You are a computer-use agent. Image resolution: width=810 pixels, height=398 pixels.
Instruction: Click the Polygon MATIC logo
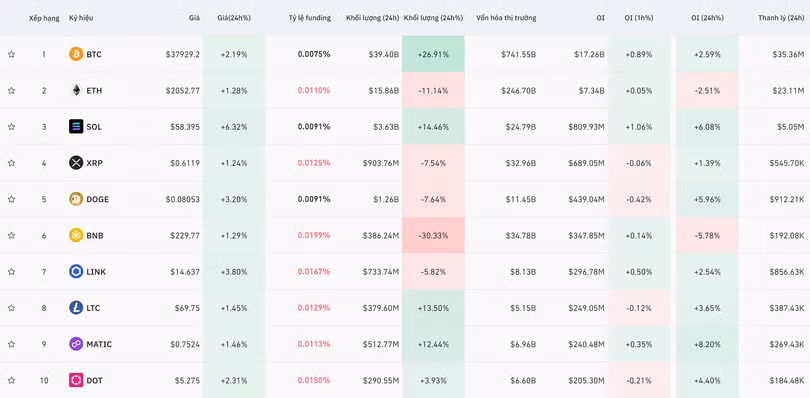(76, 344)
